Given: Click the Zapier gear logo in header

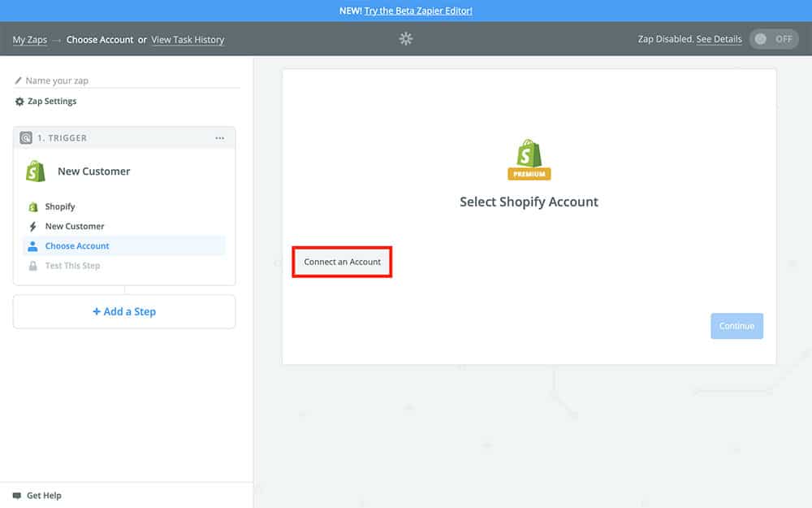Looking at the screenshot, I should pos(406,39).
